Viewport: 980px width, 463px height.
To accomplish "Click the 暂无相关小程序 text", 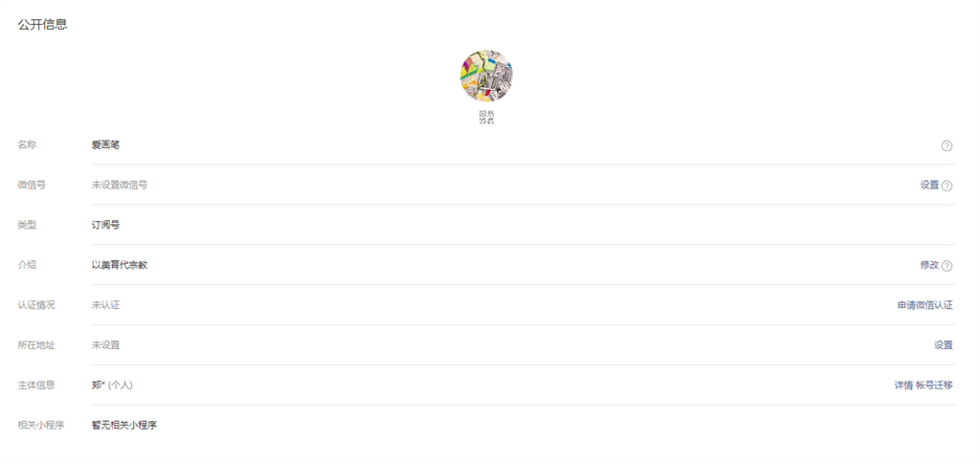I will click(124, 425).
